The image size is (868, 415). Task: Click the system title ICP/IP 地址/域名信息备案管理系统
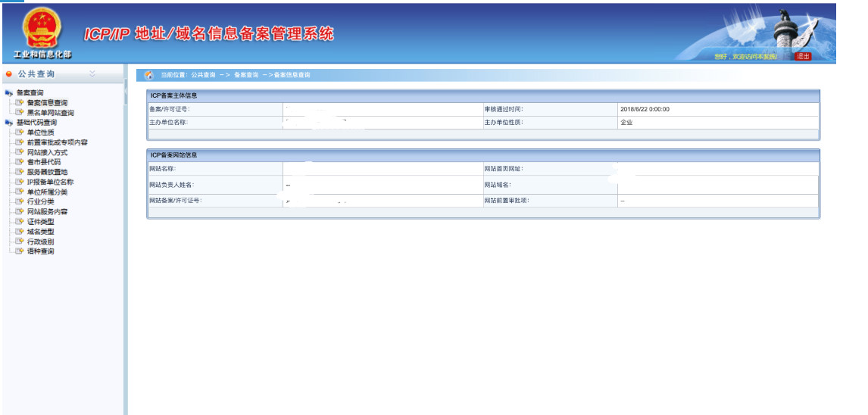point(209,34)
